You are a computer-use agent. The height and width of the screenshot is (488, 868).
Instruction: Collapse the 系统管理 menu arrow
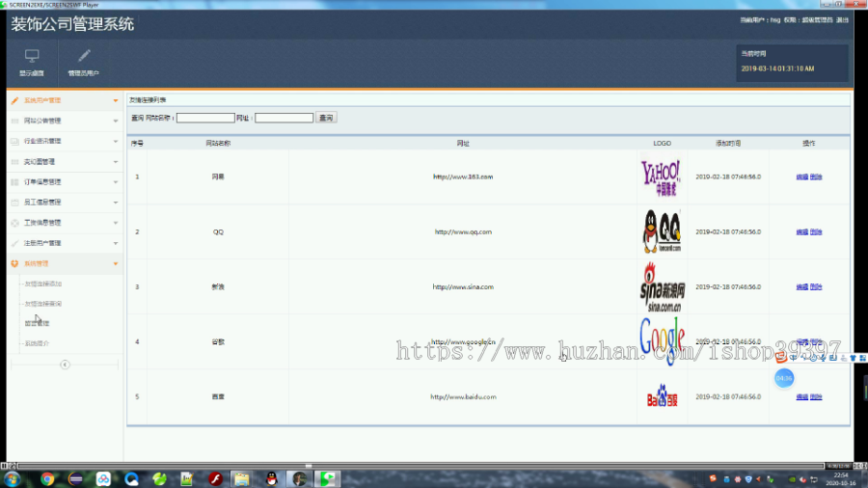(116, 264)
